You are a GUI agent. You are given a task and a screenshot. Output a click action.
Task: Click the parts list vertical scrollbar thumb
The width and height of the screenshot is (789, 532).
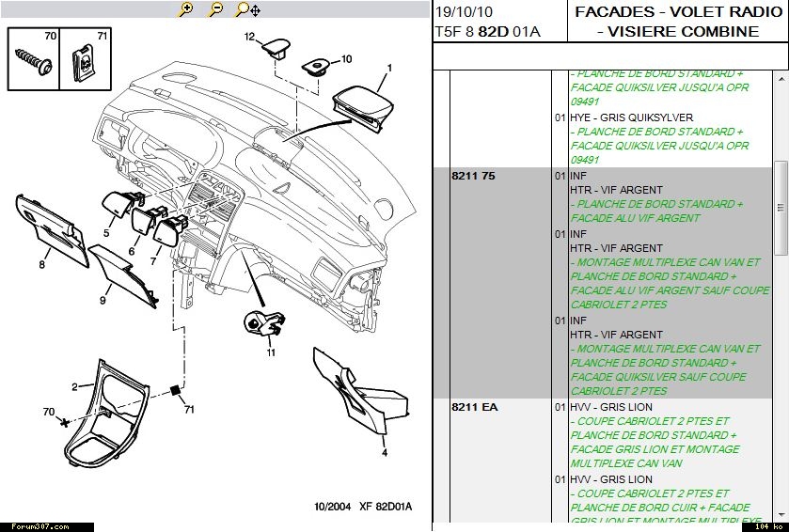coord(781,207)
